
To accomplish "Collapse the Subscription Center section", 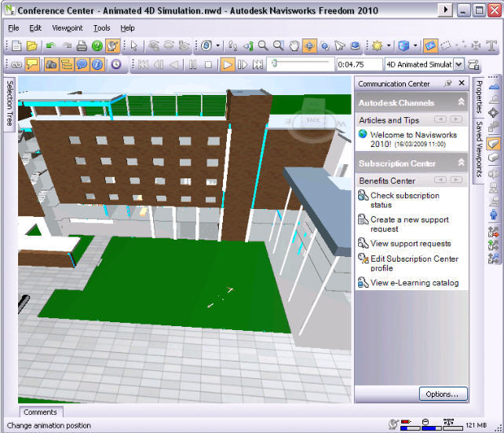I will tap(461, 163).
